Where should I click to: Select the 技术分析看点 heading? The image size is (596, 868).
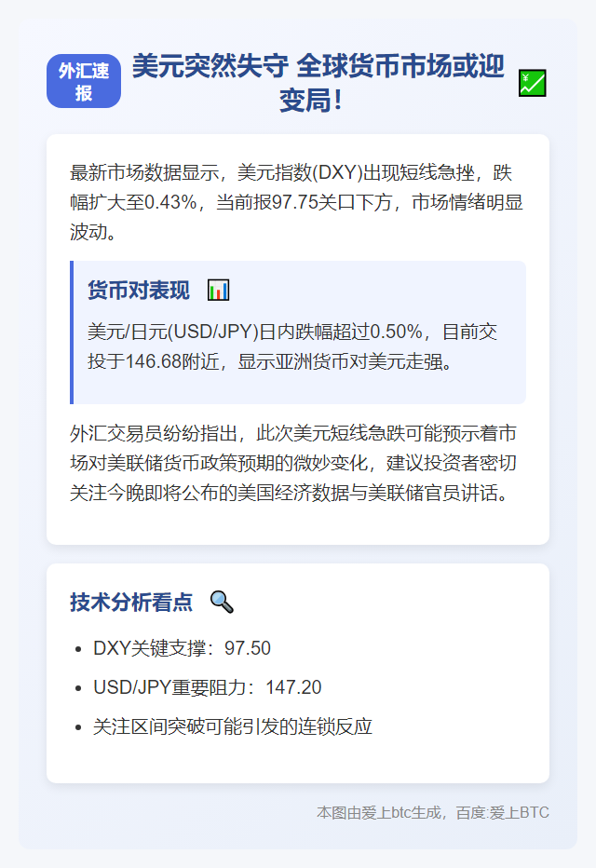pyautogui.click(x=131, y=602)
